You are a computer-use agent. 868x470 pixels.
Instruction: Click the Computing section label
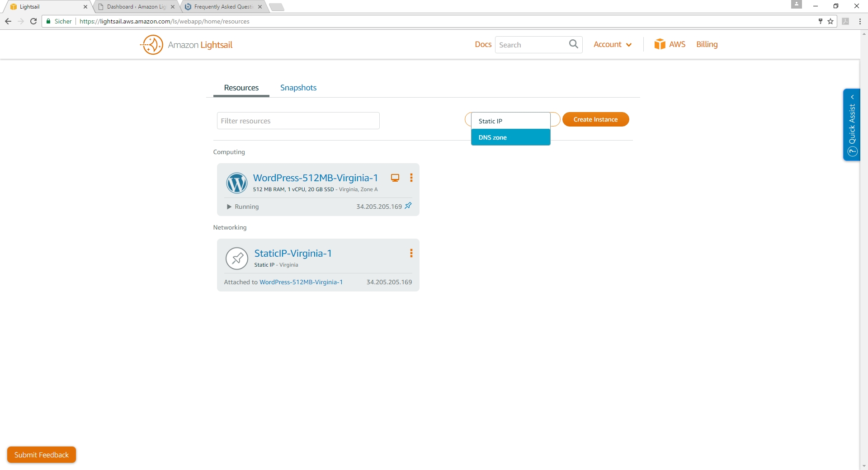(x=229, y=152)
